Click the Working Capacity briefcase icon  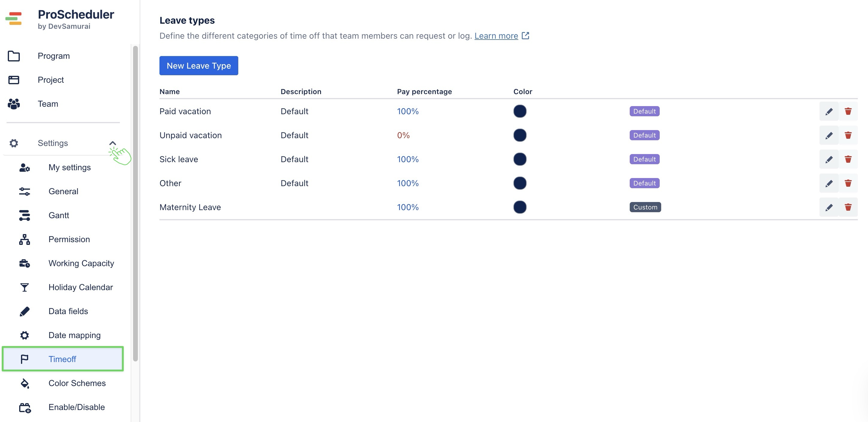click(x=24, y=263)
